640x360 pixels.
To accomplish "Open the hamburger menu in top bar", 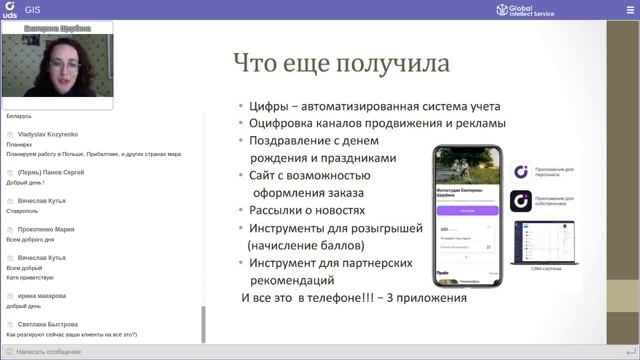I will pos(630,10).
